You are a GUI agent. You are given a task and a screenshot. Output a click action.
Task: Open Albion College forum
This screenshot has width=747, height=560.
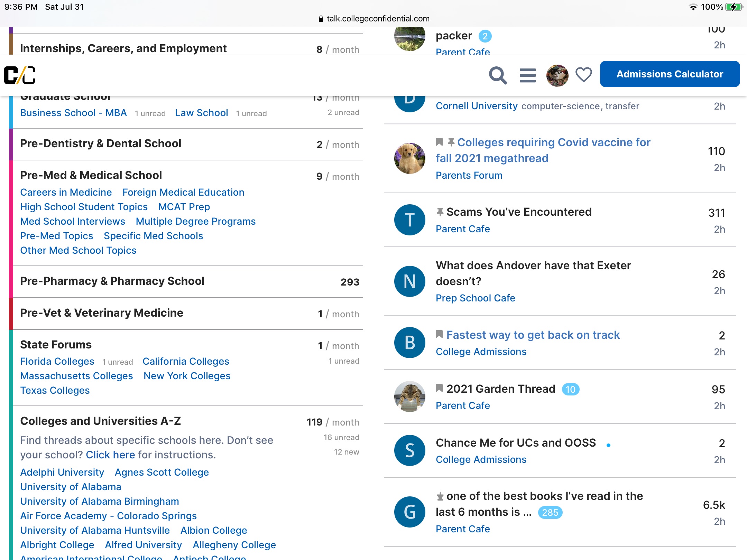click(x=213, y=530)
